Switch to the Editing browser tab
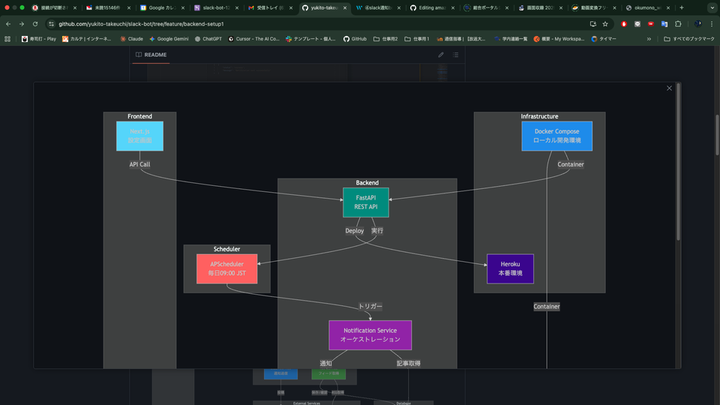The height and width of the screenshot is (405, 720). (426, 7)
